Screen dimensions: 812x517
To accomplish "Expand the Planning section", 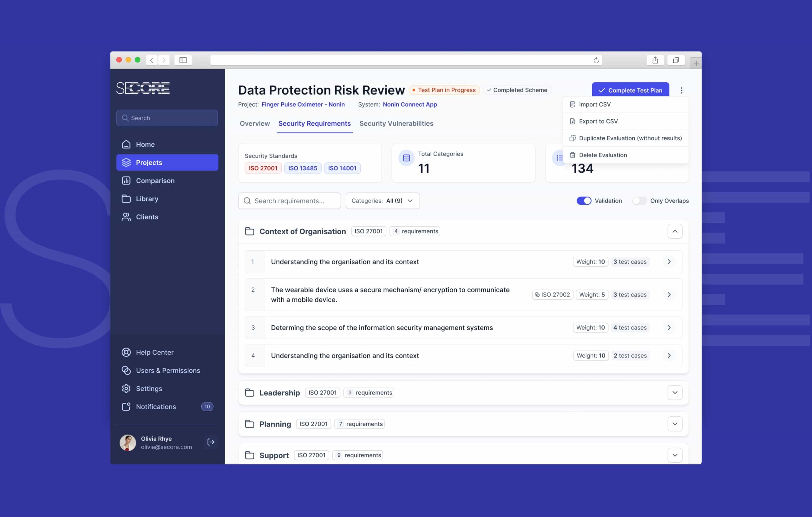I will click(x=675, y=424).
